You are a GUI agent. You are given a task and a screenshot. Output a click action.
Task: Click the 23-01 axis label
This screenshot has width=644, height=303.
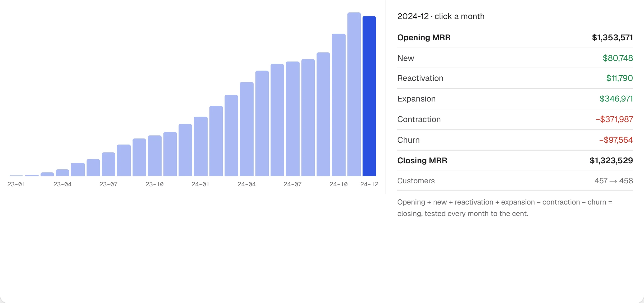click(16, 184)
